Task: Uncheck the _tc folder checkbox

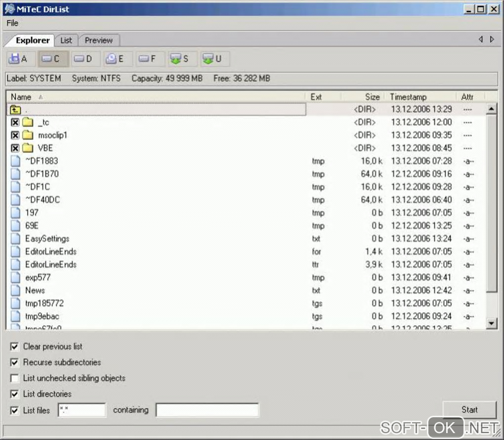Action: pos(15,122)
